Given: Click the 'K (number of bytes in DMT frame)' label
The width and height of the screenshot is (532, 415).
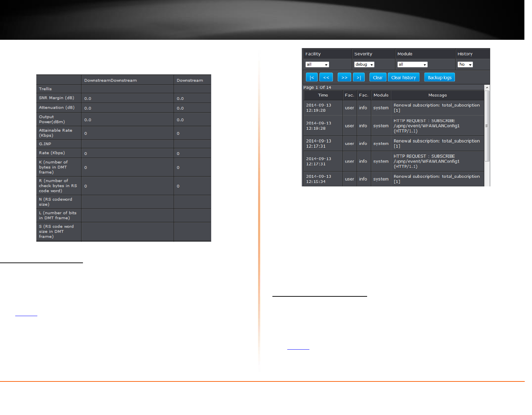Looking at the screenshot, I should coord(53,167).
